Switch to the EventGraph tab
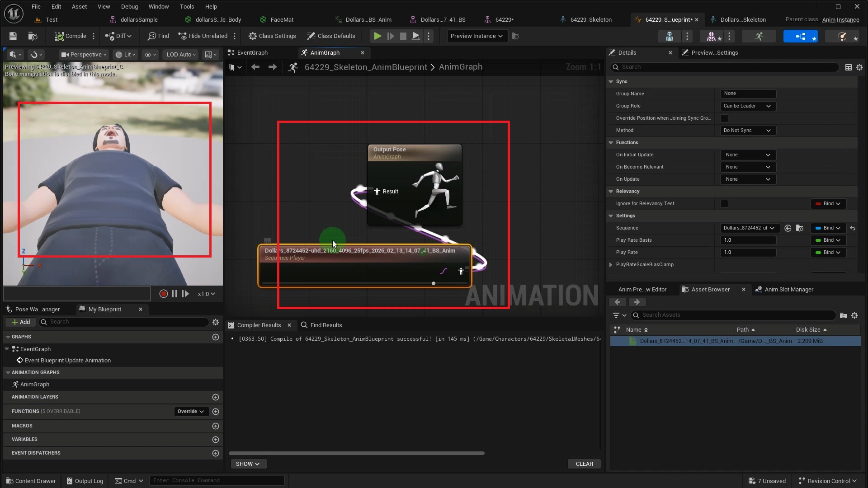The width and height of the screenshot is (868, 488). click(252, 52)
